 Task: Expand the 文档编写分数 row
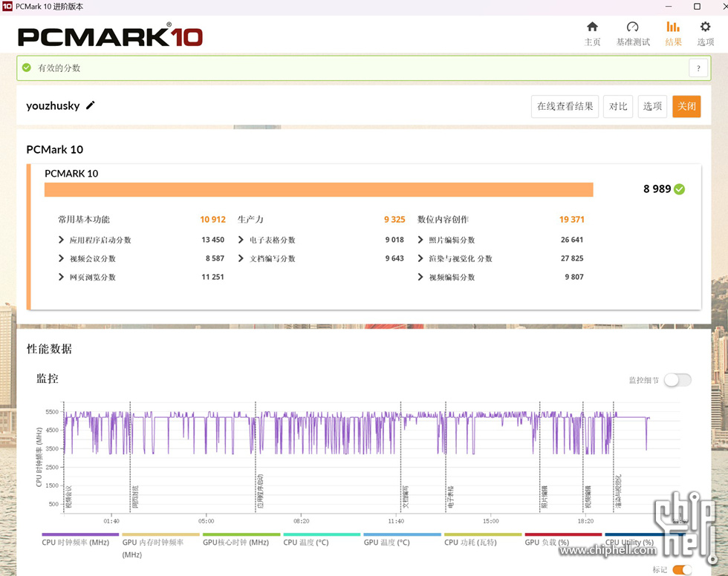tap(241, 258)
